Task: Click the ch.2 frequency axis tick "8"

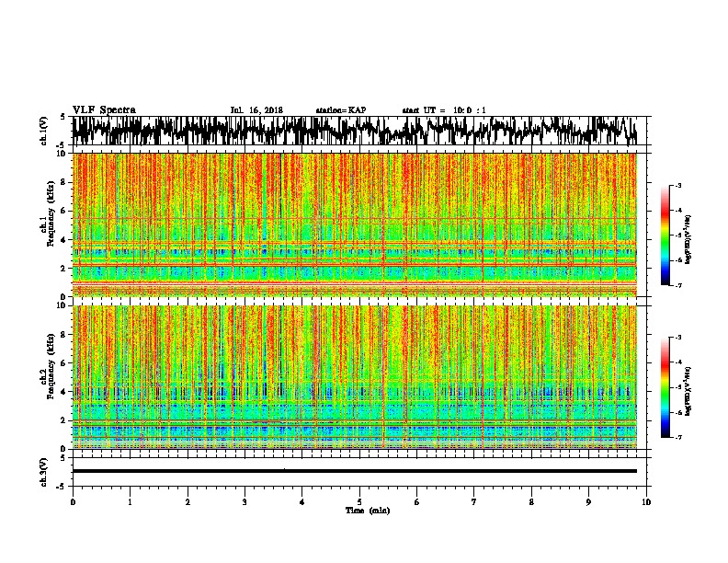Action: [63, 335]
